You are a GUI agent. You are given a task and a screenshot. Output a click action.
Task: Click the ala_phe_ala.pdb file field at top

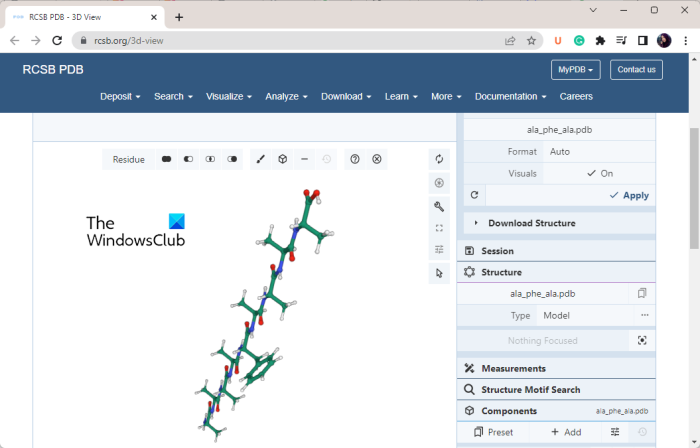559,130
